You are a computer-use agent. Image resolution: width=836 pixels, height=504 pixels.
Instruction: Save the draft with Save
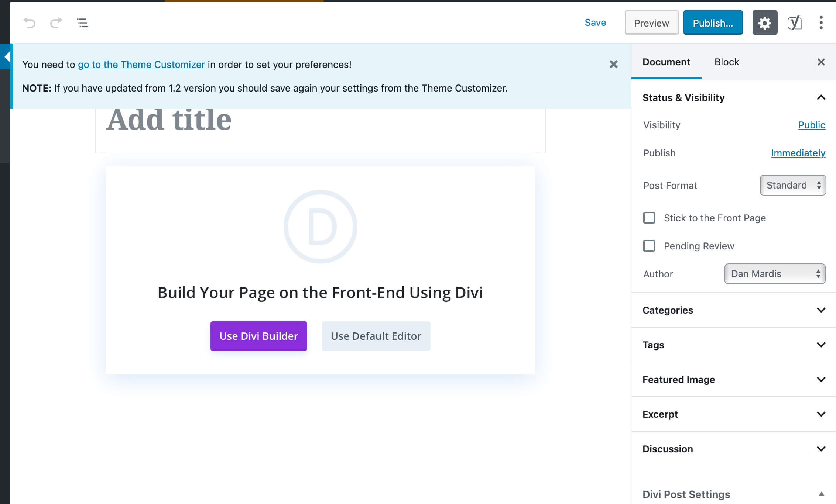[x=595, y=23]
